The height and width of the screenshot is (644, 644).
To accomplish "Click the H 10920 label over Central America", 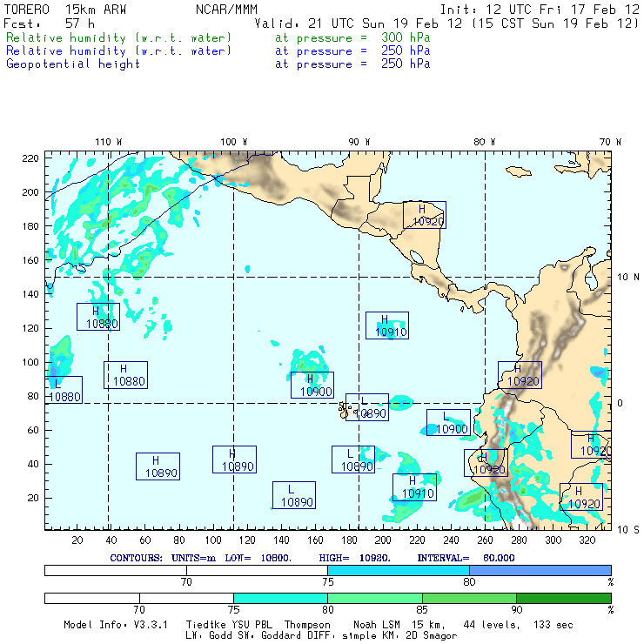I will click(425, 215).
